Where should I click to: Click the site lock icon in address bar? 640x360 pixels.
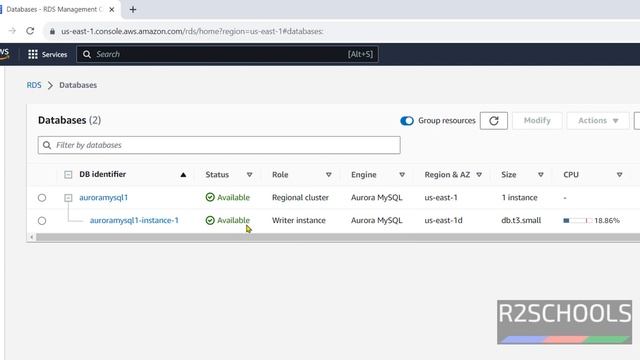pos(52,31)
